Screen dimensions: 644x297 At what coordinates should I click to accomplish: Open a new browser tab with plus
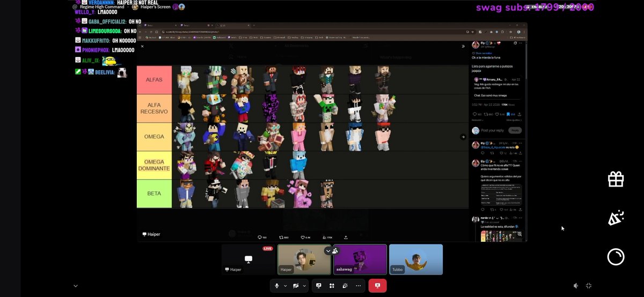click(254, 25)
